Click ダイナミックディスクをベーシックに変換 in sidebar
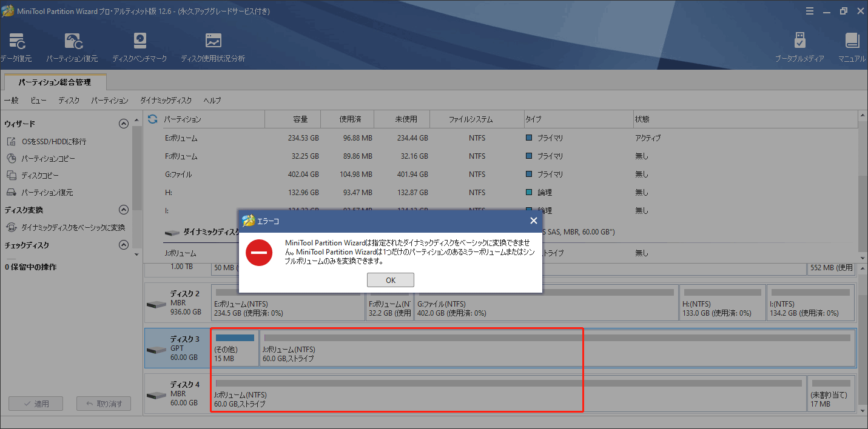The height and width of the screenshot is (429, 868). 73,227
